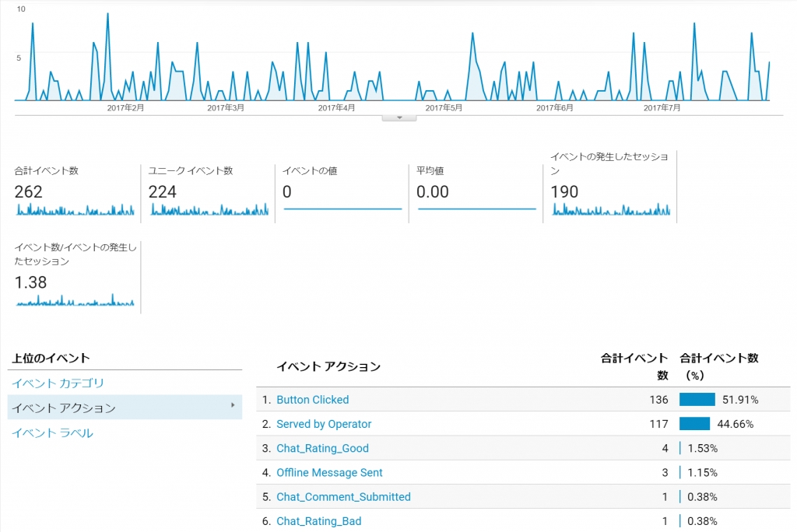
Task: Collapse the timeline chart with the arrow
Action: pos(398,117)
